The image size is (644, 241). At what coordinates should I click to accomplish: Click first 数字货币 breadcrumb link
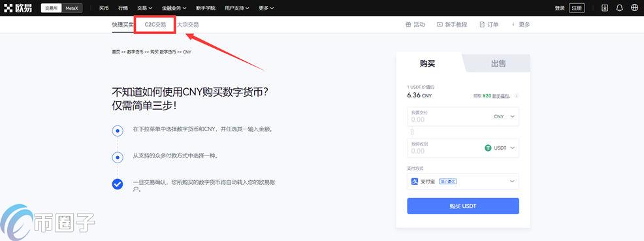click(x=135, y=52)
